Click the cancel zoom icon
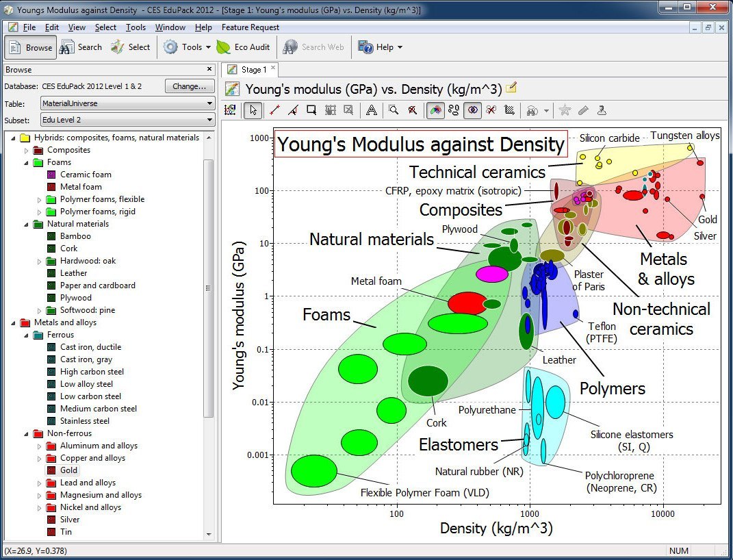Screen dimensions: 733x560 [412, 110]
